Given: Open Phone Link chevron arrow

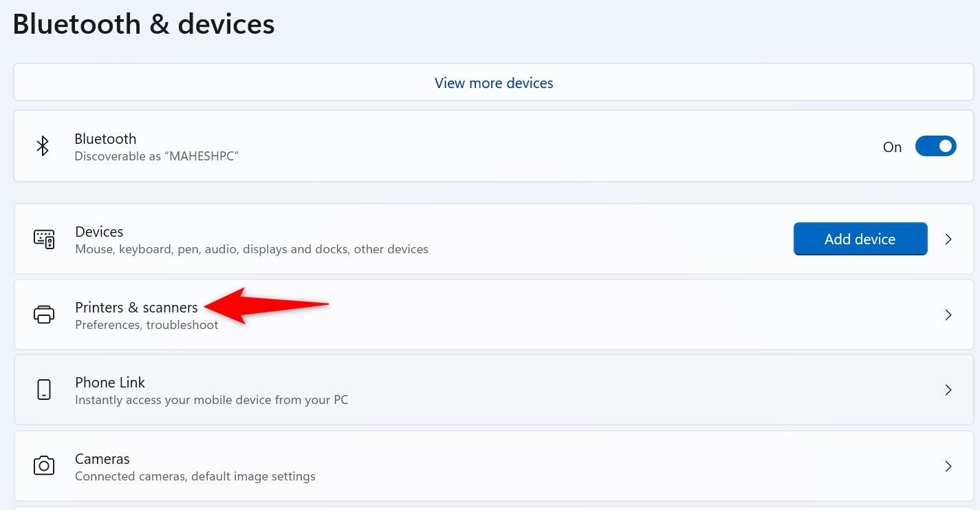Looking at the screenshot, I should [948, 390].
